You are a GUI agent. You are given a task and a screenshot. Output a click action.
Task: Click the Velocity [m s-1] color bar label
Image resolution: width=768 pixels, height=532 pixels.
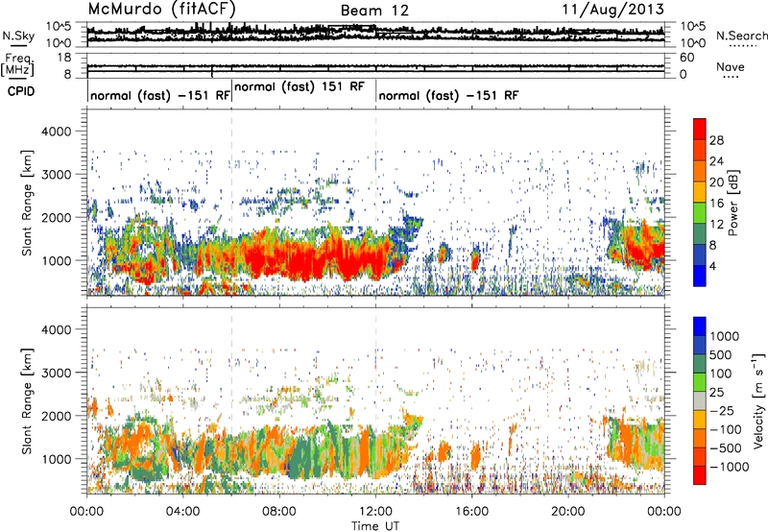coord(758,401)
